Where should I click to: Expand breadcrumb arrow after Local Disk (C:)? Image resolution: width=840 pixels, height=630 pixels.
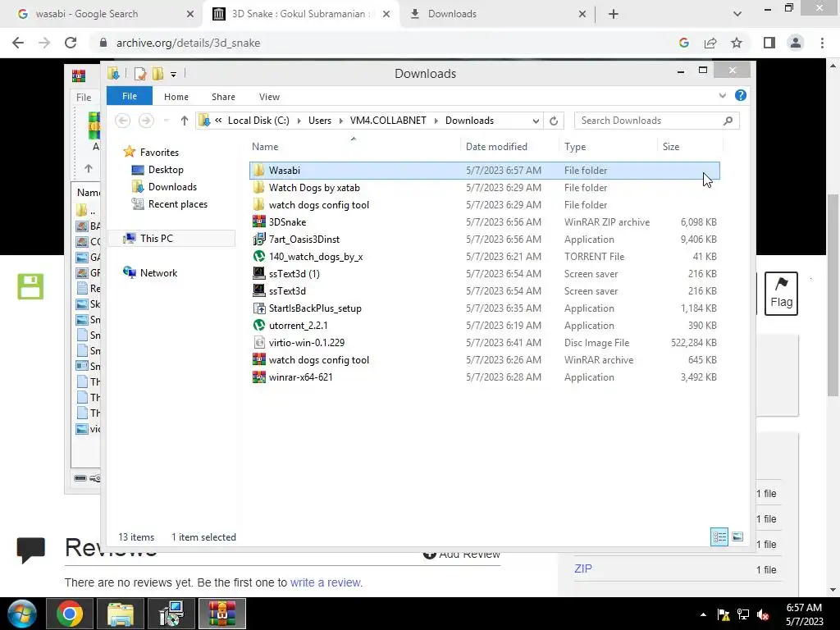299,121
